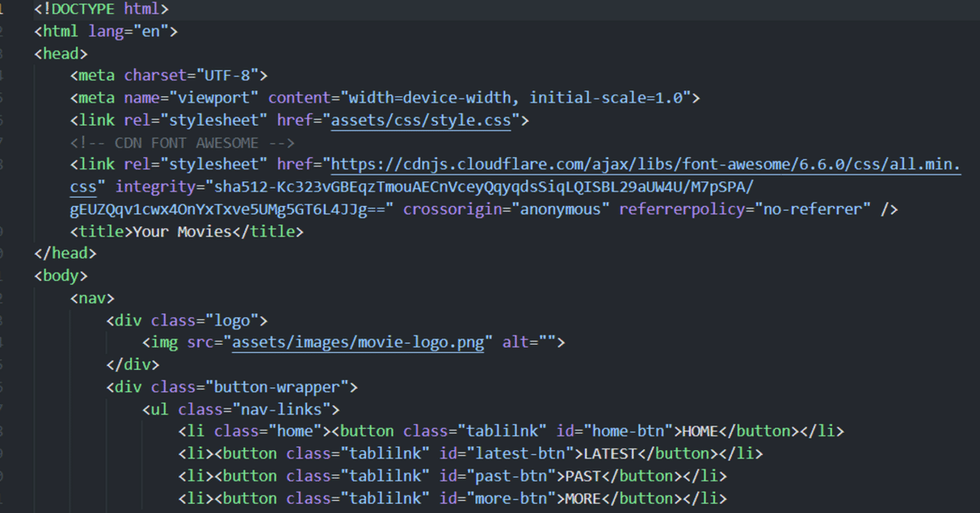Click the class="button-wrapper" div line
Viewport: 980px width, 513px height.
pyautogui.click(x=232, y=386)
